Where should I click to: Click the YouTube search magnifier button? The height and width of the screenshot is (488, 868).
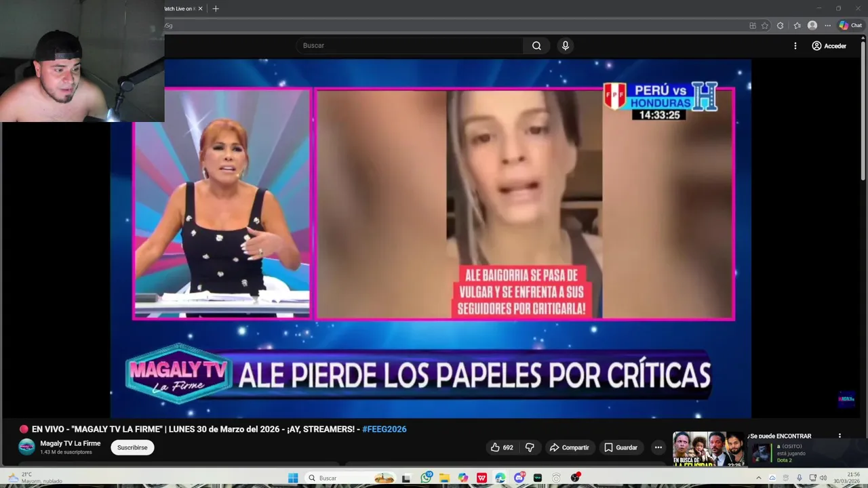coord(536,45)
